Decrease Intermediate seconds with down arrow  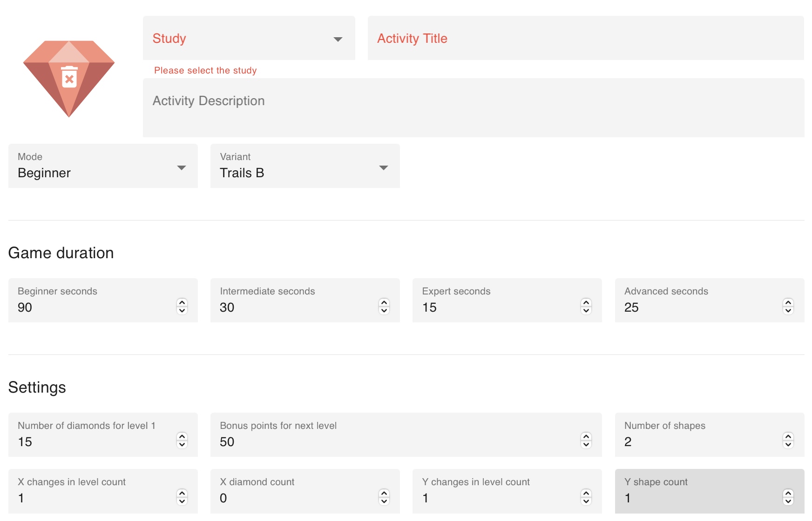click(x=384, y=311)
